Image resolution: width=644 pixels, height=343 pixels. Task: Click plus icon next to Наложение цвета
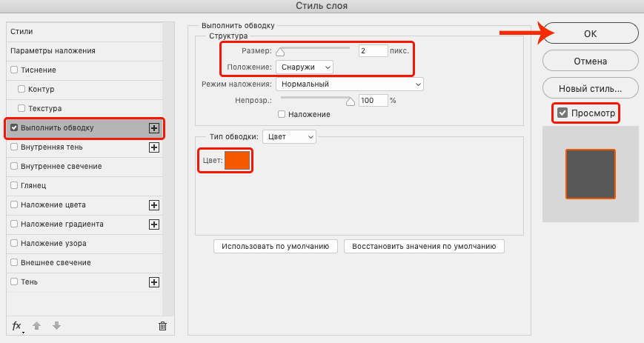coord(154,205)
